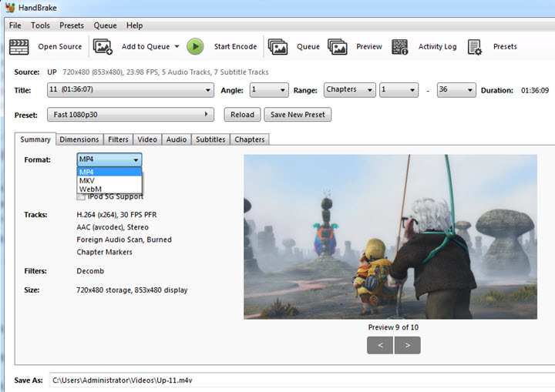Click the 'H.264 (x264), 30 FPS PFR' track text
The image size is (555, 392).
[116, 215]
